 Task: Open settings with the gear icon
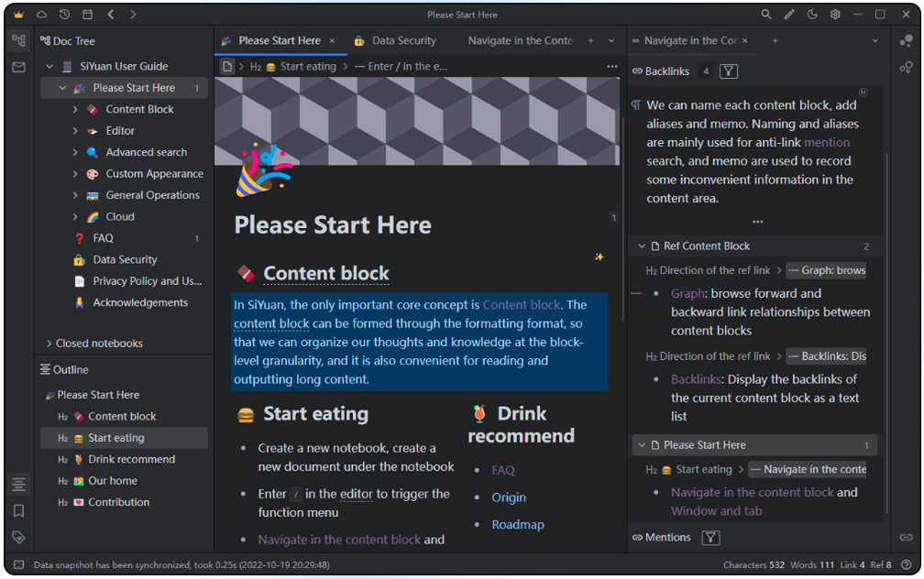click(x=835, y=15)
